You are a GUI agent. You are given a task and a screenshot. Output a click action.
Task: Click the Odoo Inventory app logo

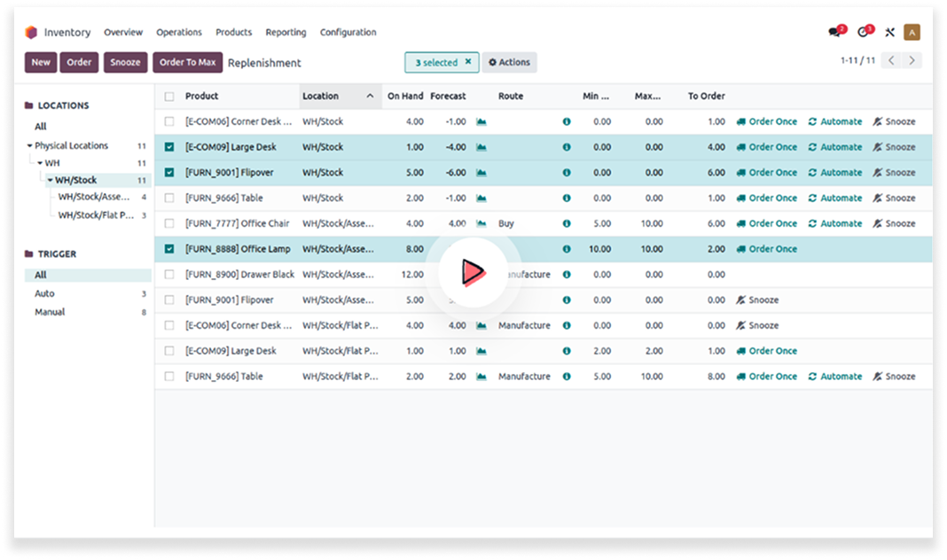click(32, 33)
